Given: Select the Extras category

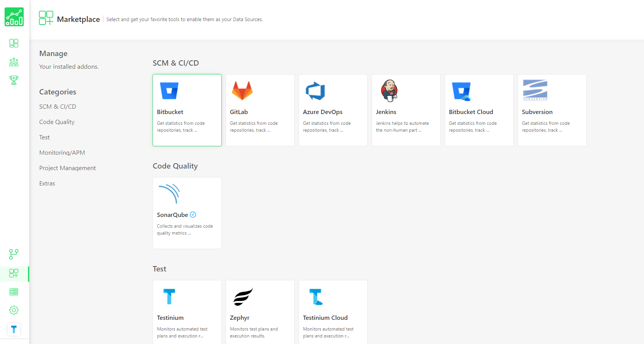Looking at the screenshot, I should [x=47, y=184].
